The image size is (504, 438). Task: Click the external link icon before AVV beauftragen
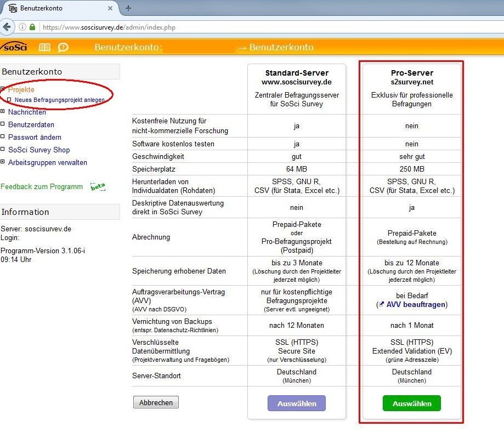[381, 304]
